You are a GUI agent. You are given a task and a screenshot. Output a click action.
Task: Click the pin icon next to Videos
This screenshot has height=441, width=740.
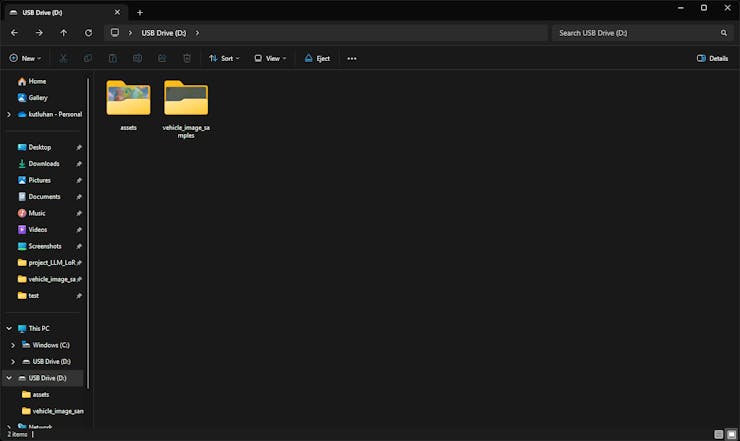(79, 230)
